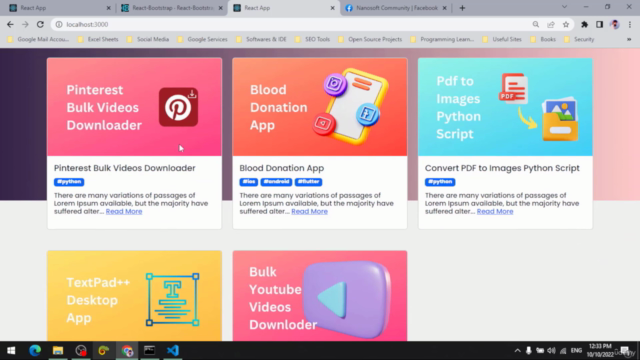Open the volume speaker tray icon
Viewport: 640px width, 360px height.
click(x=551, y=351)
